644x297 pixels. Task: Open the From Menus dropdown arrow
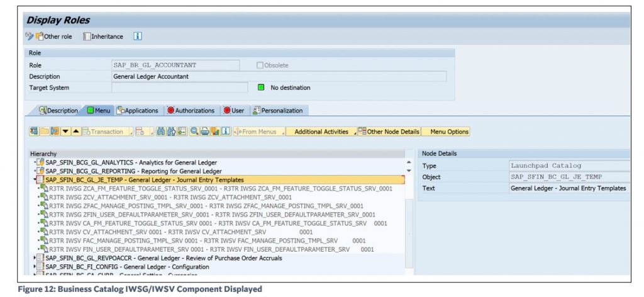283,133
